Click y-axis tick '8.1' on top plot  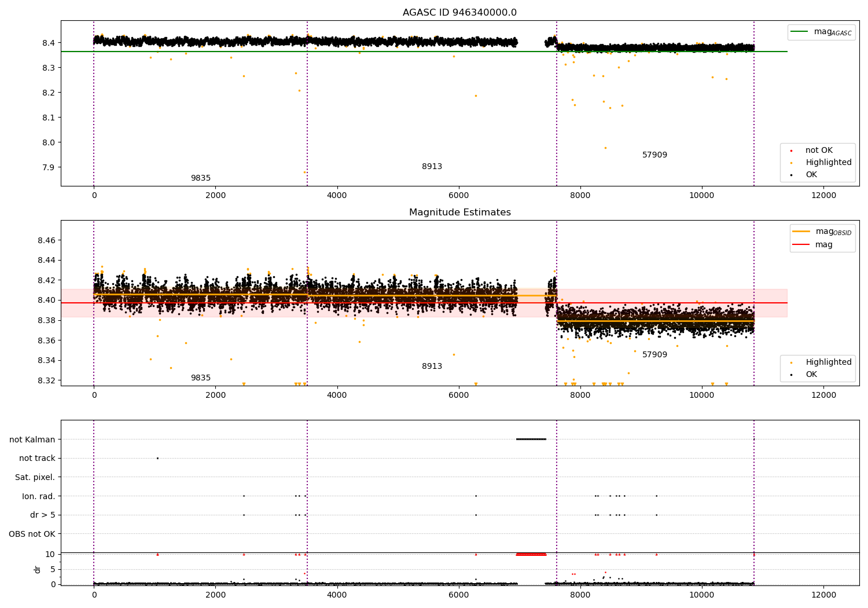pyautogui.click(x=49, y=118)
